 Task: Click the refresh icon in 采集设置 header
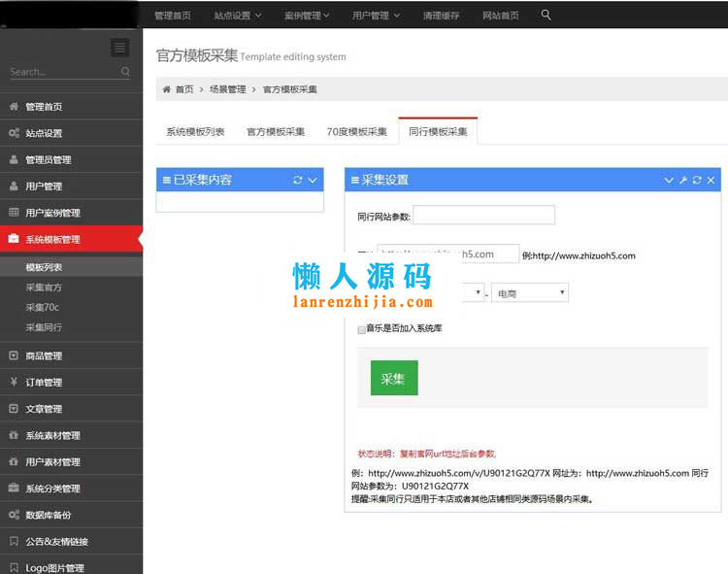click(x=696, y=181)
